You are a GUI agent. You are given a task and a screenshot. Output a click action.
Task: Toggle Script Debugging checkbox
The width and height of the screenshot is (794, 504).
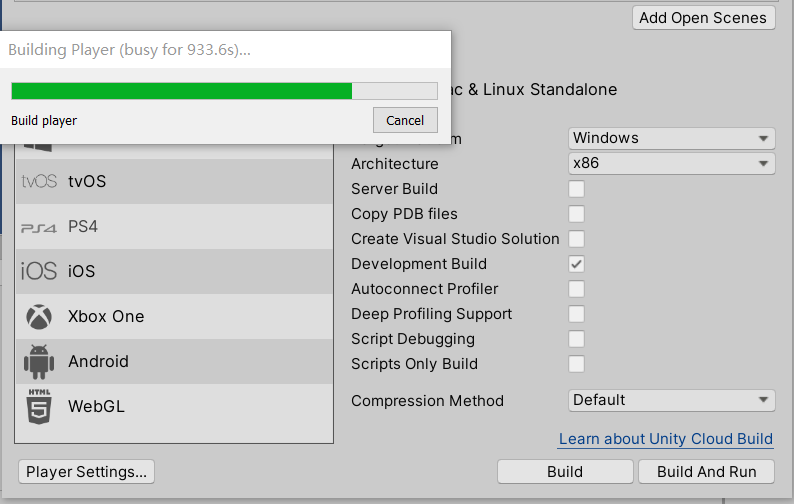pyautogui.click(x=576, y=339)
